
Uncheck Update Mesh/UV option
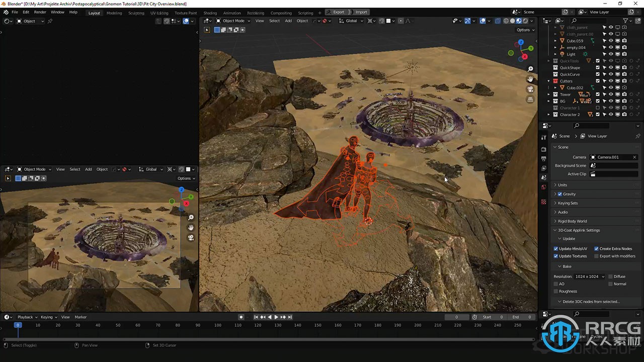pyautogui.click(x=556, y=249)
